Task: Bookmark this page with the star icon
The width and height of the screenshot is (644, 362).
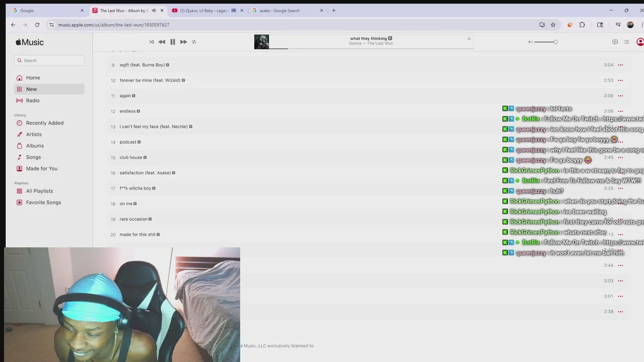Action: pos(553,25)
